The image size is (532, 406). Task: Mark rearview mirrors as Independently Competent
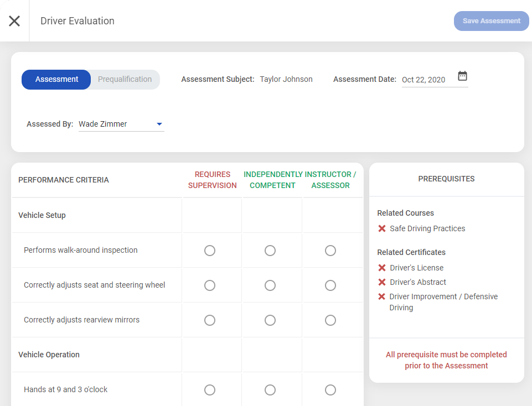(x=270, y=320)
